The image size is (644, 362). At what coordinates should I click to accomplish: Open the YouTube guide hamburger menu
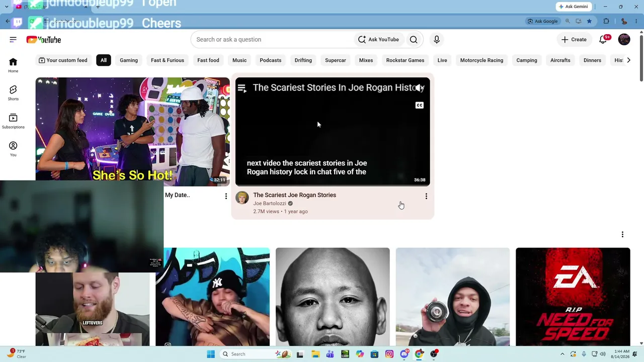point(13,40)
